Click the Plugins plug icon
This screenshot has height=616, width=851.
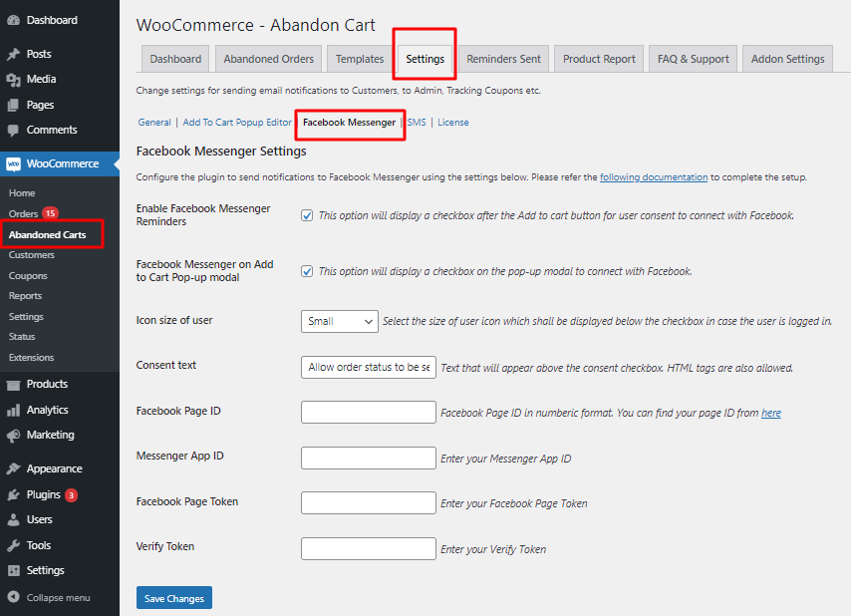coord(14,495)
